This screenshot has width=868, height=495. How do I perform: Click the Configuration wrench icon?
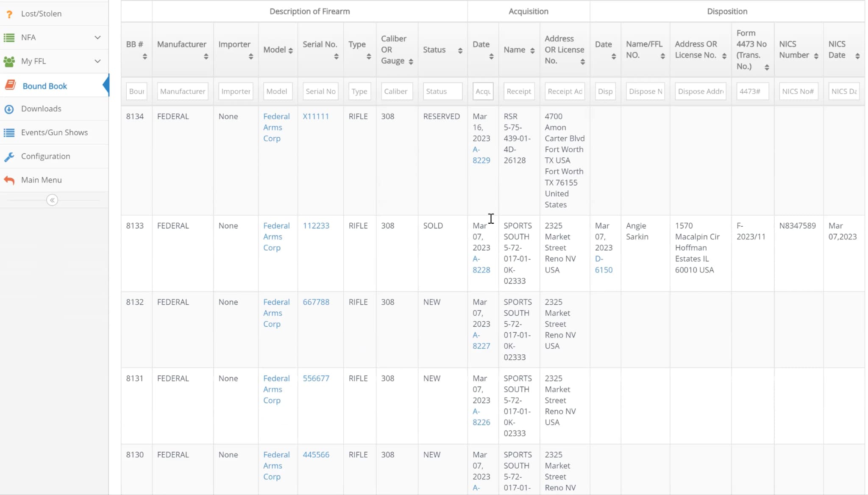pyautogui.click(x=9, y=157)
